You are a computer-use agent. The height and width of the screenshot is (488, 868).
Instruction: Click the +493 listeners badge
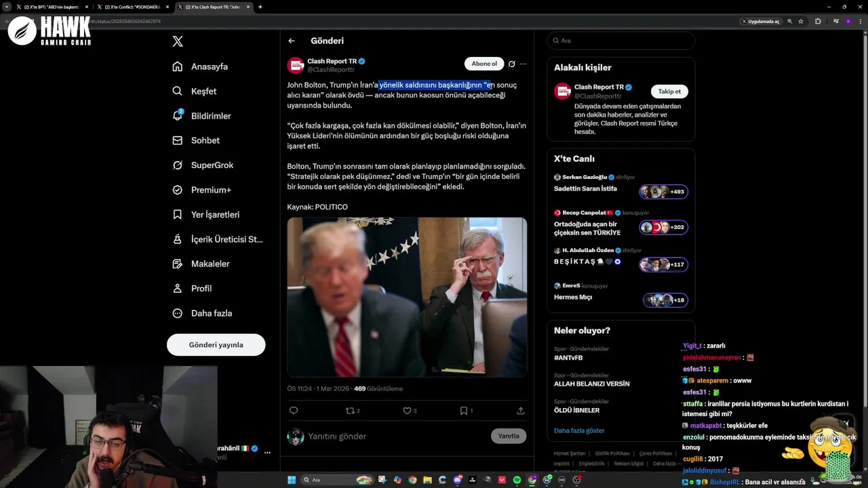click(664, 192)
